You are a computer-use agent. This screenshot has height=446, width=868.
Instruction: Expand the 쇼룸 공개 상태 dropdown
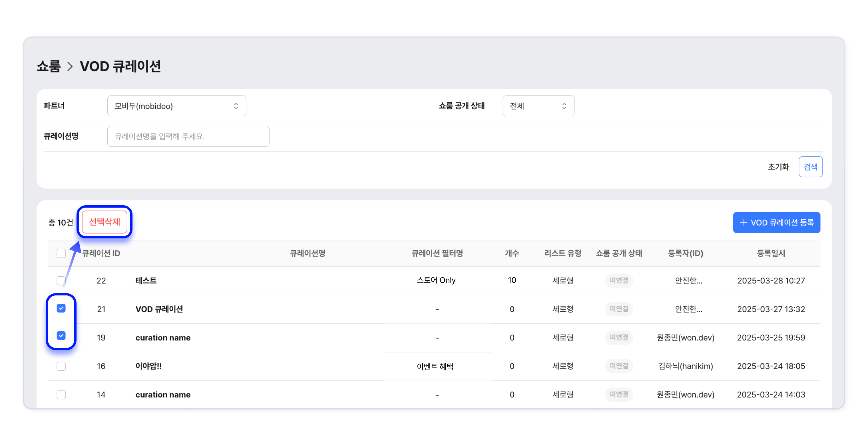538,106
